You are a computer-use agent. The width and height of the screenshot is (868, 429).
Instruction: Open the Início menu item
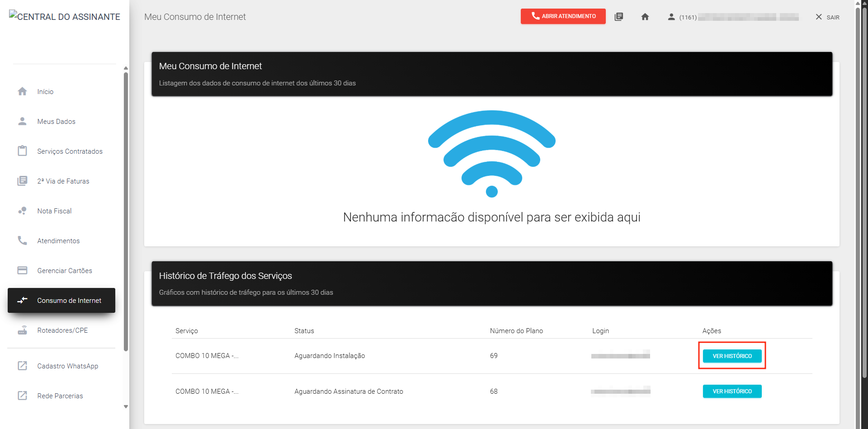61,91
